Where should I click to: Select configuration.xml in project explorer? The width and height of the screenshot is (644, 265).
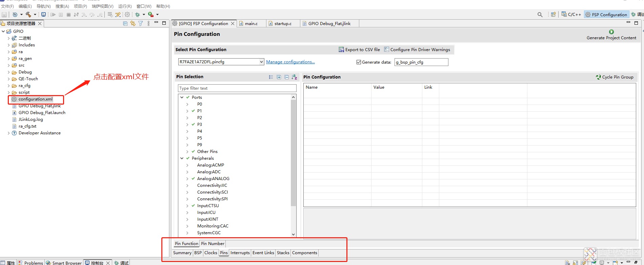pyautogui.click(x=35, y=99)
